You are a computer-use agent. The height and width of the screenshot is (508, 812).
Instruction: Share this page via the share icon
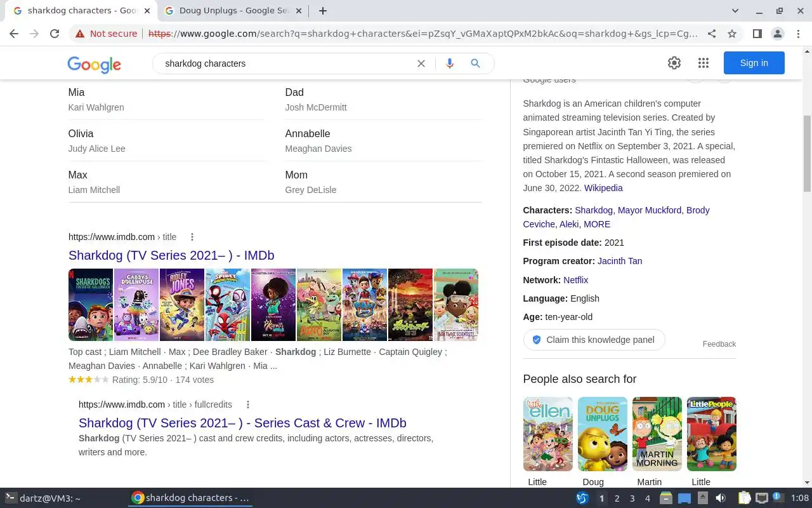(712, 34)
